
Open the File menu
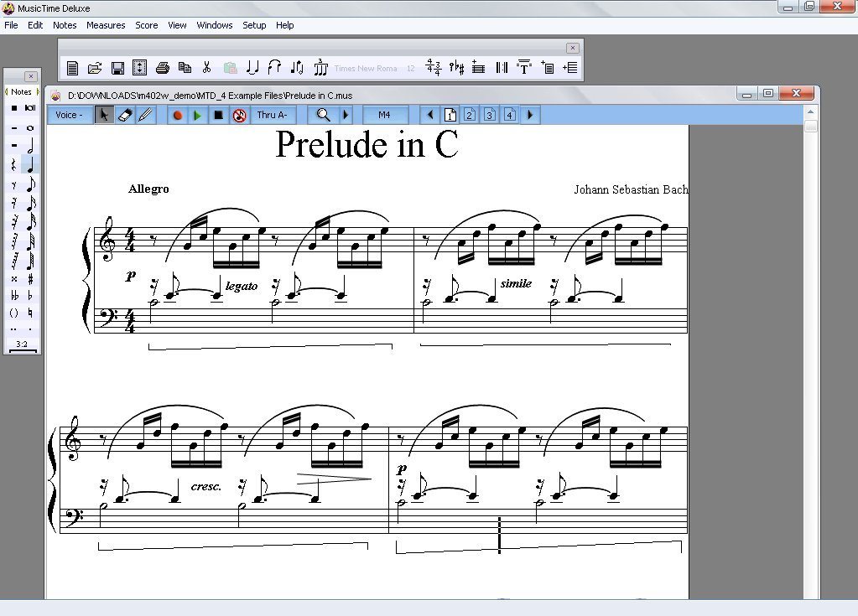pyautogui.click(x=11, y=25)
